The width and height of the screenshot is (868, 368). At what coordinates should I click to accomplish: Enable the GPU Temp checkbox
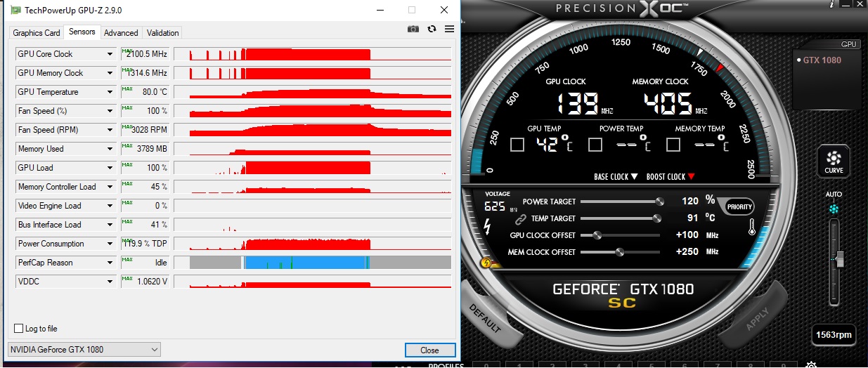tap(517, 145)
